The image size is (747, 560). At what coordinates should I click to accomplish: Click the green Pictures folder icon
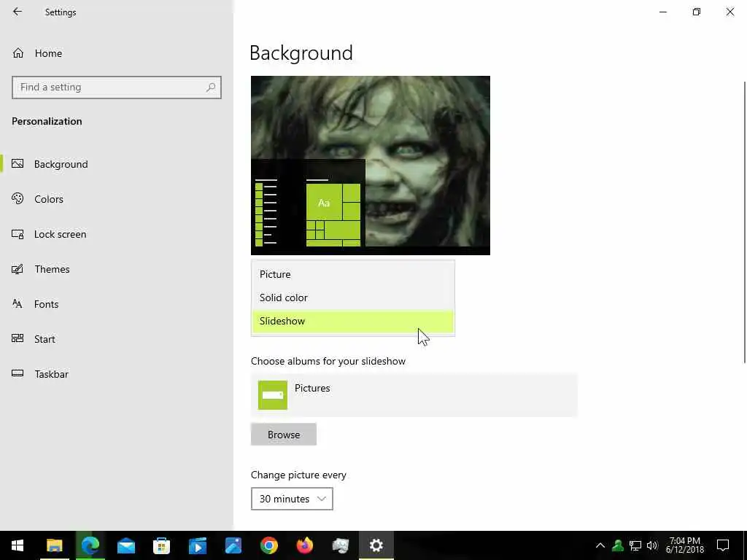[273, 394]
